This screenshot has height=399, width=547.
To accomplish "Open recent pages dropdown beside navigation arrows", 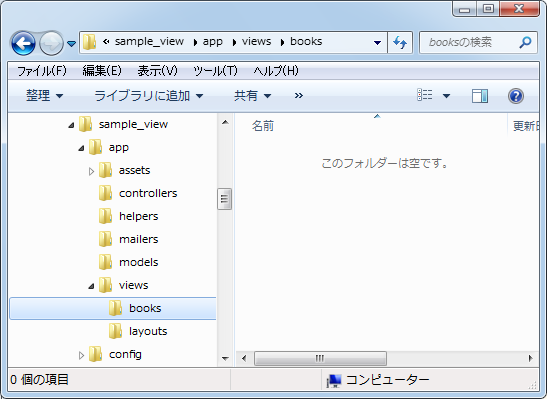I will 71,44.
